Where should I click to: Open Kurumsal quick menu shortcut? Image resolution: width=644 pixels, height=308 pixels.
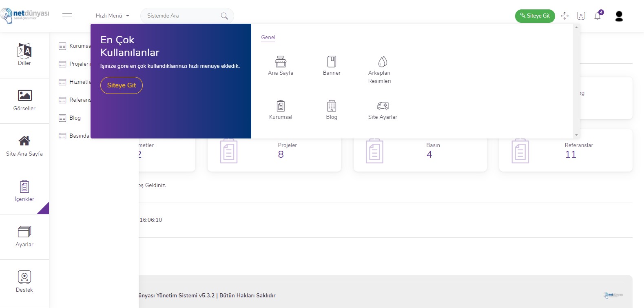click(281, 110)
